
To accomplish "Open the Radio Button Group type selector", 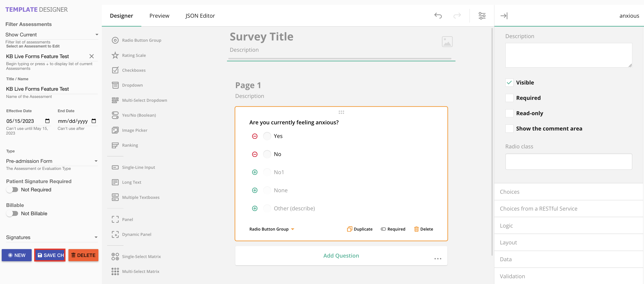I will coord(272,229).
